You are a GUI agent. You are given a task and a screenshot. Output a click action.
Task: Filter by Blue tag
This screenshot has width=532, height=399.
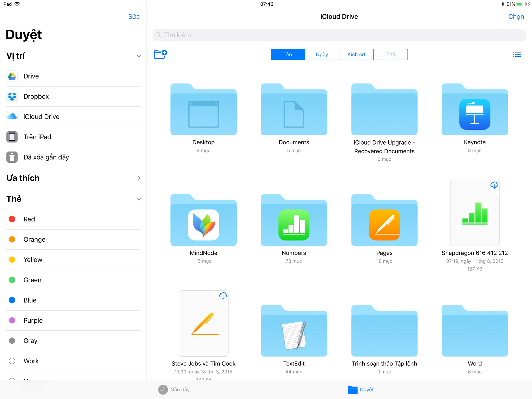(73, 300)
